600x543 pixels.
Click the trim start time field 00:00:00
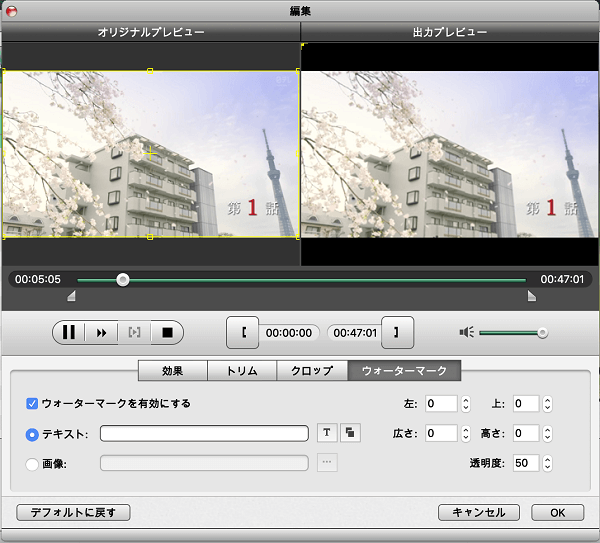289,333
